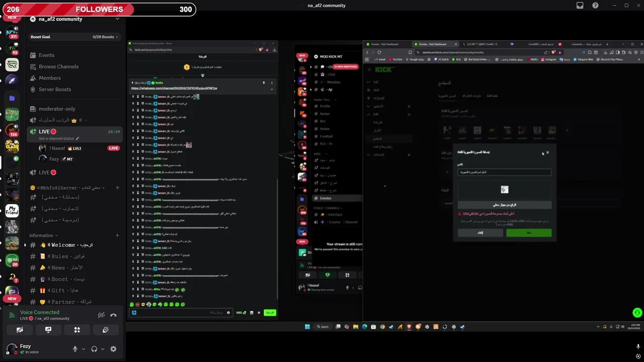Deafen with the headphones icon
This screenshot has width=644, height=362.
click(x=94, y=349)
